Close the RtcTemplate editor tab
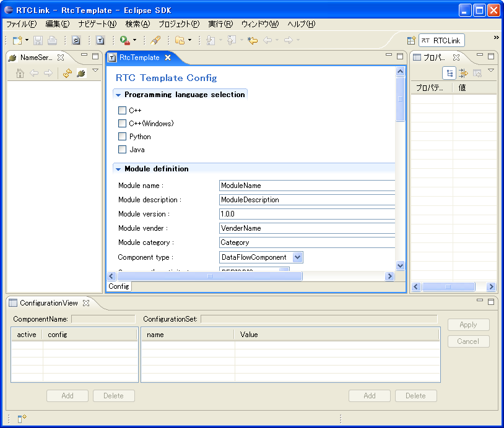Viewport: 504px width, 428px height. pyautogui.click(x=167, y=58)
